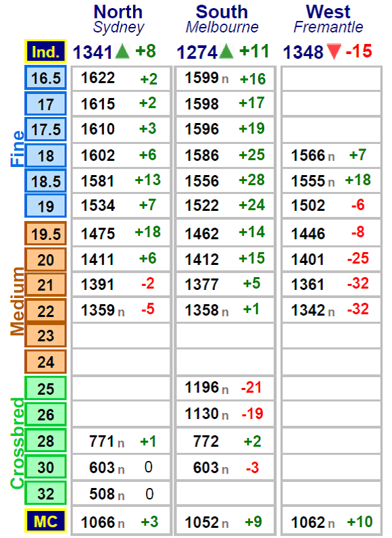
Task: Open the West Fremantle column heading
Action: coord(328,19)
